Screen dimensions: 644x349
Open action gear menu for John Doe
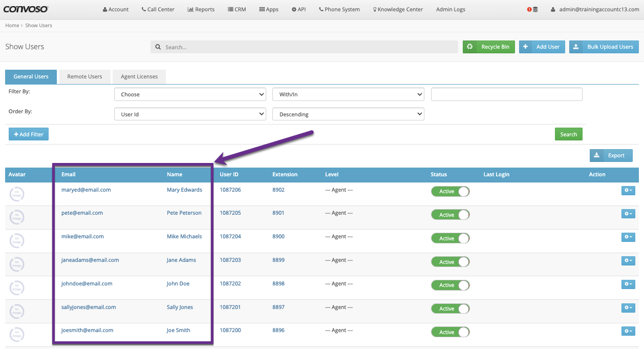628,284
